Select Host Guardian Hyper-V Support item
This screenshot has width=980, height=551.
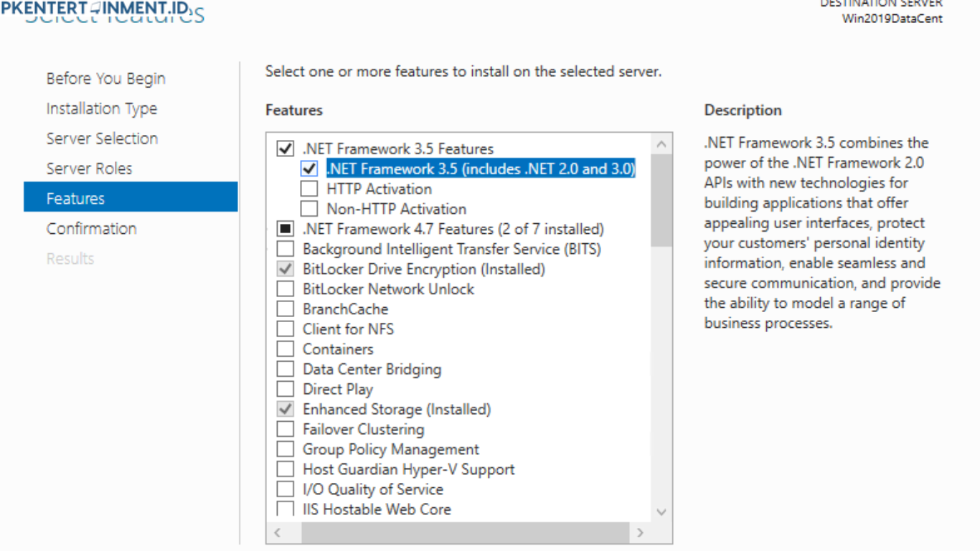(408, 470)
